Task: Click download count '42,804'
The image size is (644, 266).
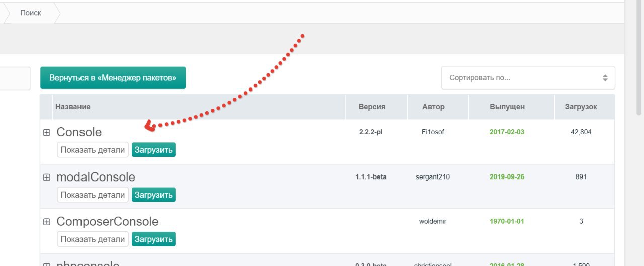Action: [581, 132]
